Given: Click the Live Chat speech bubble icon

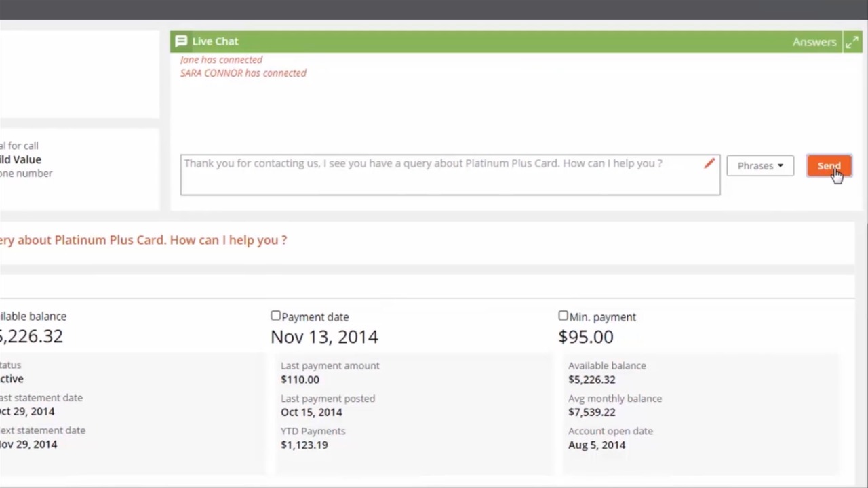Looking at the screenshot, I should [x=181, y=41].
